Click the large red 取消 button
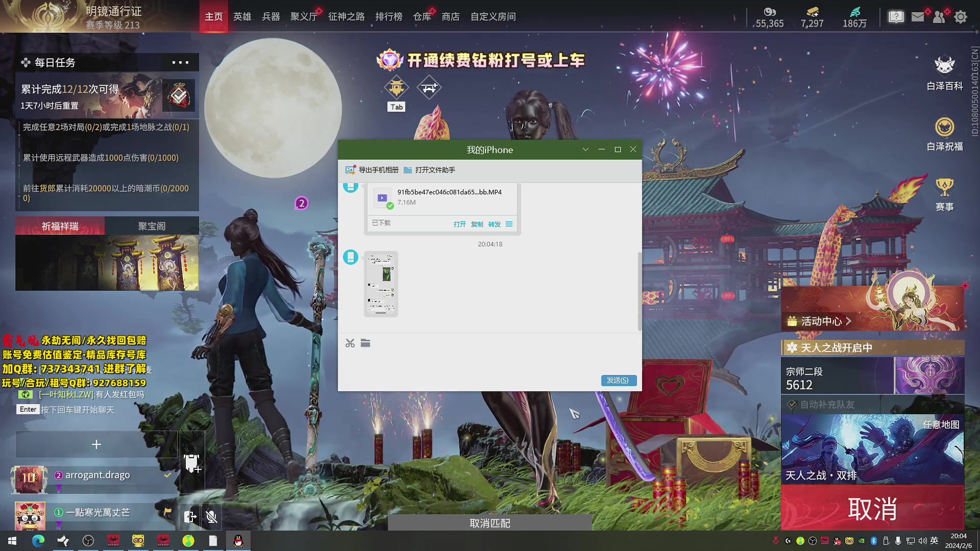 click(872, 508)
